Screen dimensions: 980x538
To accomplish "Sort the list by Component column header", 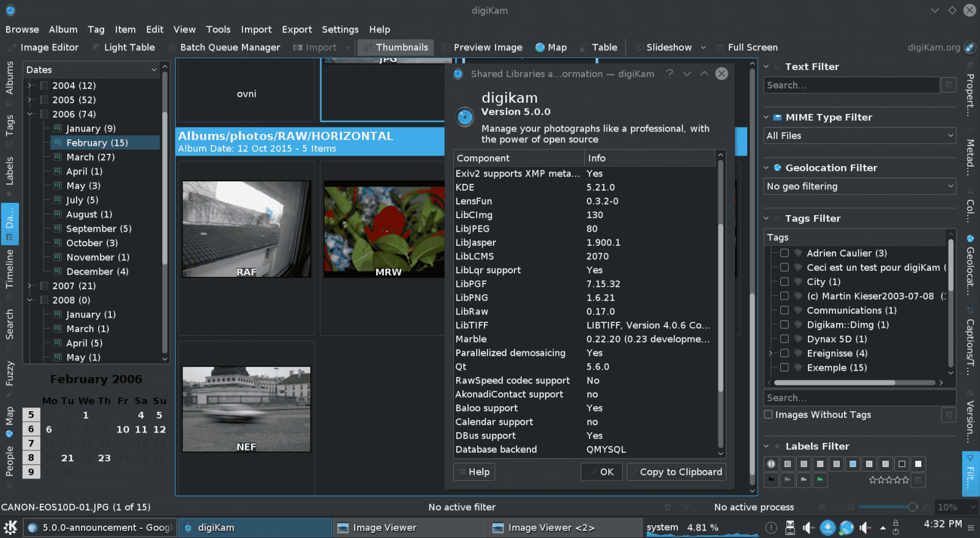I will coord(519,158).
